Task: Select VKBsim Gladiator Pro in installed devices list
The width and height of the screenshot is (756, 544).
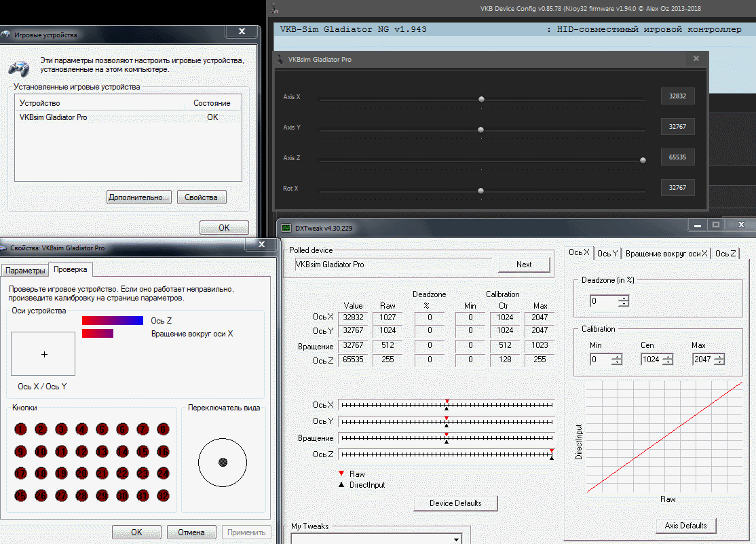Action: click(x=54, y=117)
